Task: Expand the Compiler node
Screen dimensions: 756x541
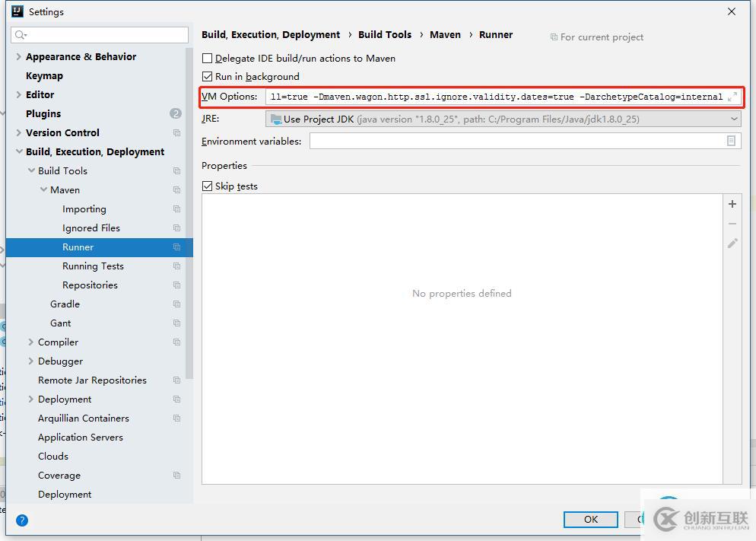Action: (31, 342)
